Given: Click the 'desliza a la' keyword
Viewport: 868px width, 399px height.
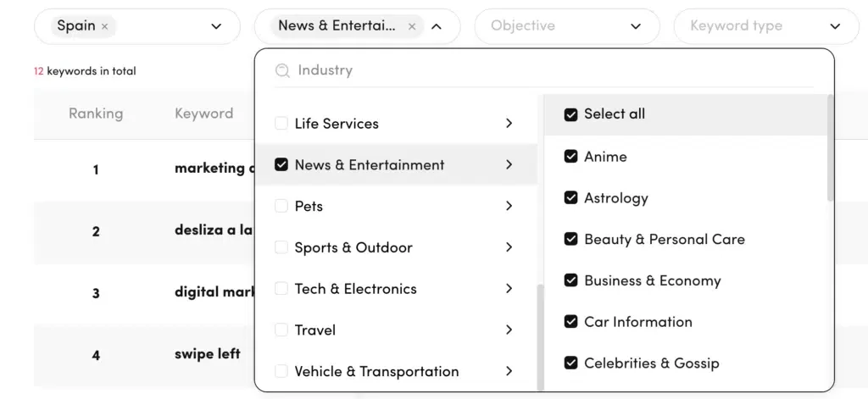Looking at the screenshot, I should (x=214, y=230).
